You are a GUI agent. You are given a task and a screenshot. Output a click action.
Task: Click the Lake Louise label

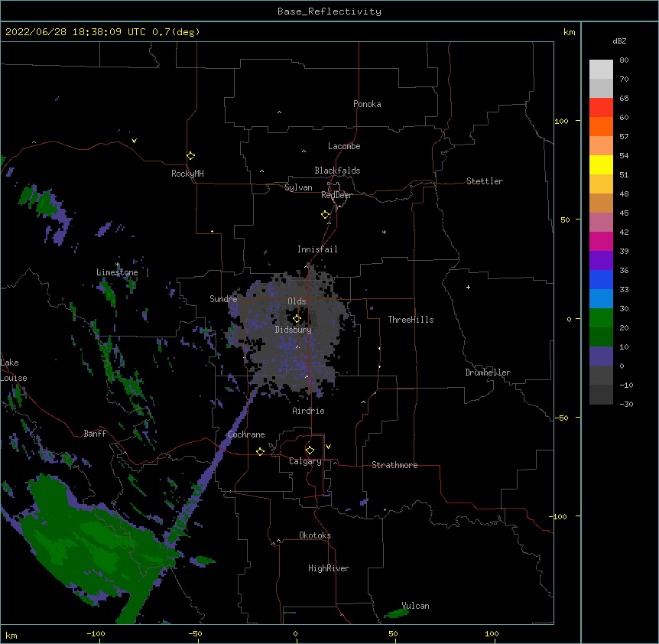click(14, 370)
